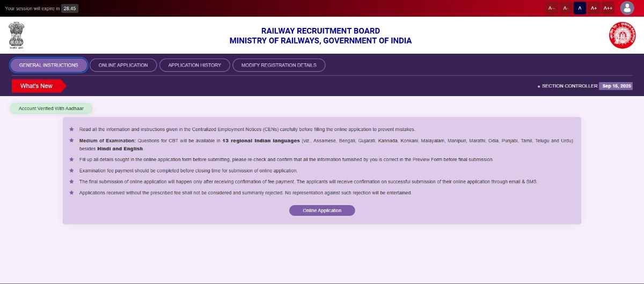
Task: Click the session expiry timer 28:45
Action: [69, 9]
